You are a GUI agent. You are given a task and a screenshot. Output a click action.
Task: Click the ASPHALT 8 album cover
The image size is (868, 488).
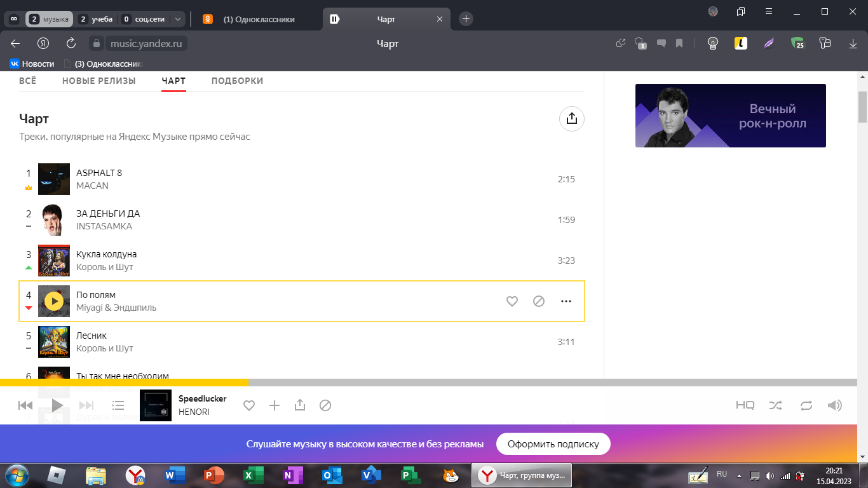pyautogui.click(x=54, y=179)
